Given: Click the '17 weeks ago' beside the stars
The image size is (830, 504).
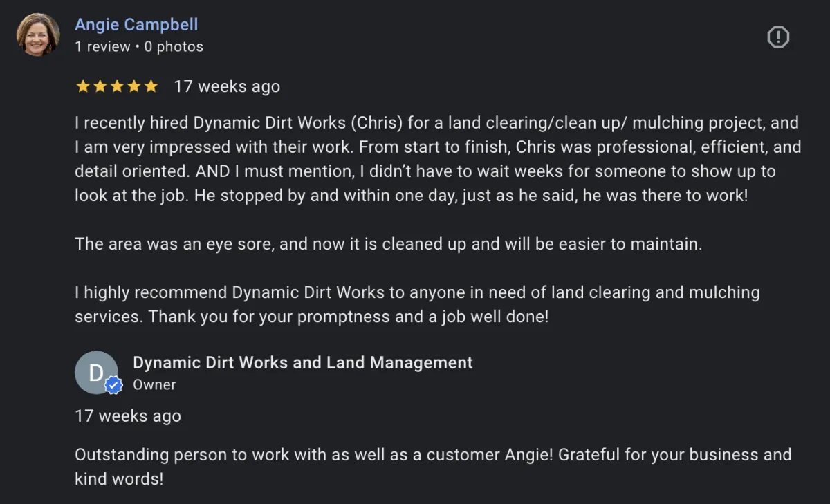Looking at the screenshot, I should point(227,86).
